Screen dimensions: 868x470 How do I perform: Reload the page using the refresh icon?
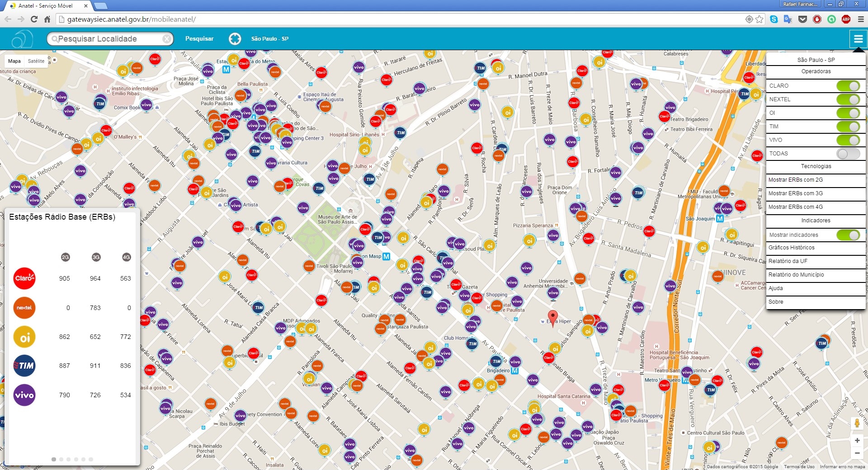(34, 19)
